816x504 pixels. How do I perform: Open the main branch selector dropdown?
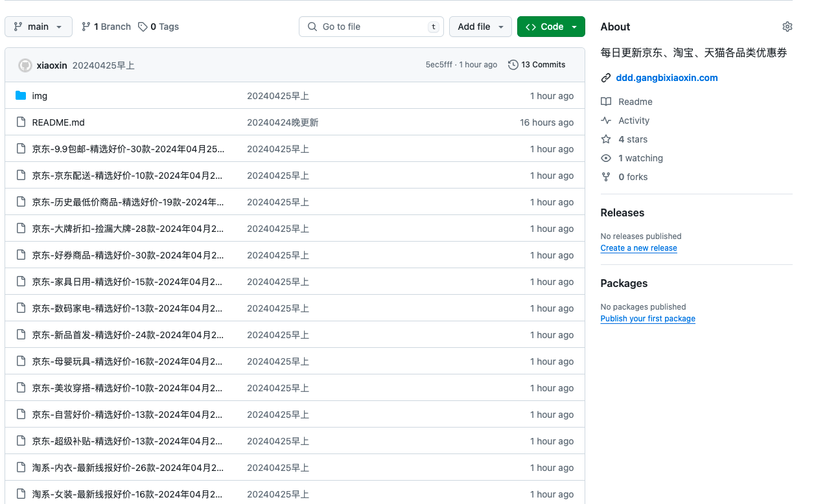(38, 27)
